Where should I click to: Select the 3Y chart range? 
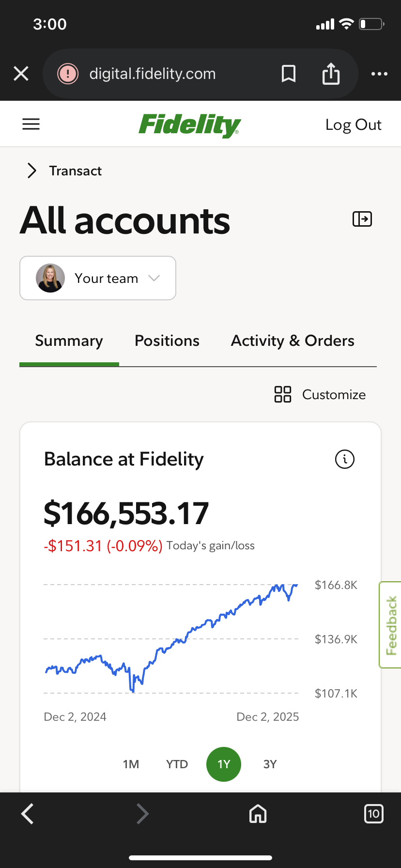pyautogui.click(x=270, y=764)
